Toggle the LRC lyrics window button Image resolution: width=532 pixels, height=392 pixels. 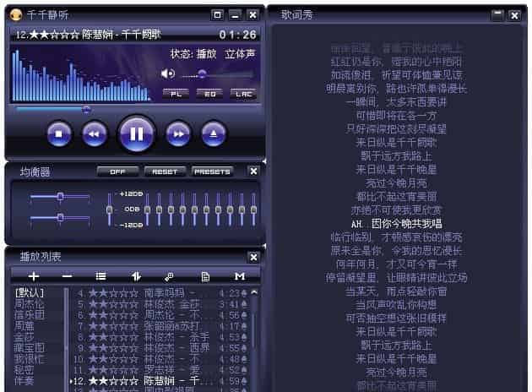243,94
